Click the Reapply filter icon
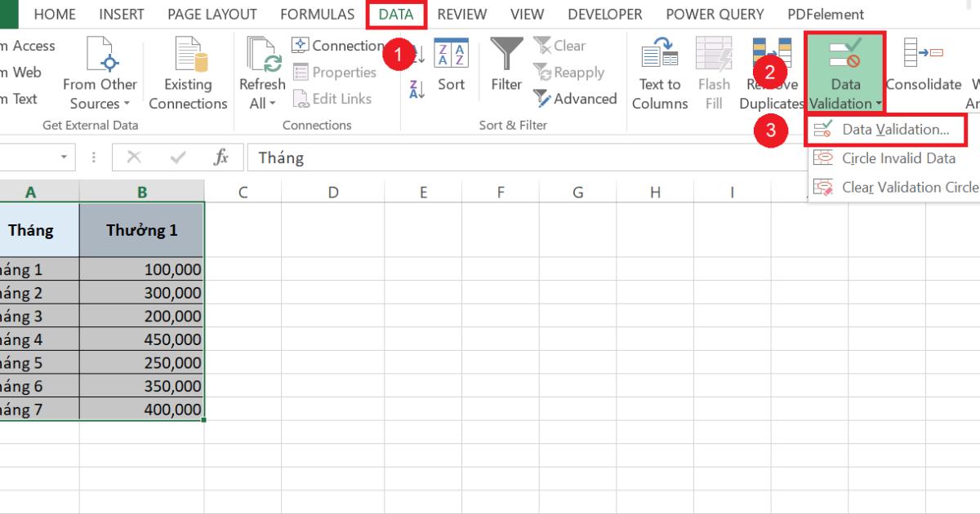Viewport: 980px width, 514px height. tap(572, 72)
